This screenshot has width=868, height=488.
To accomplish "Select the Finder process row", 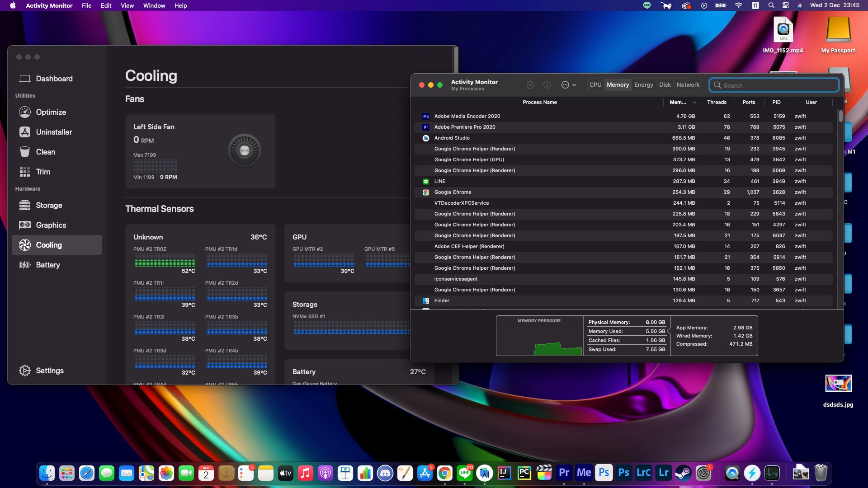I will [x=624, y=300].
